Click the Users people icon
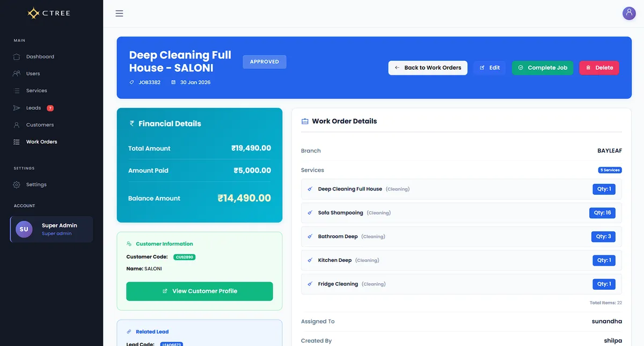Image resolution: width=644 pixels, height=346 pixels. click(x=17, y=73)
